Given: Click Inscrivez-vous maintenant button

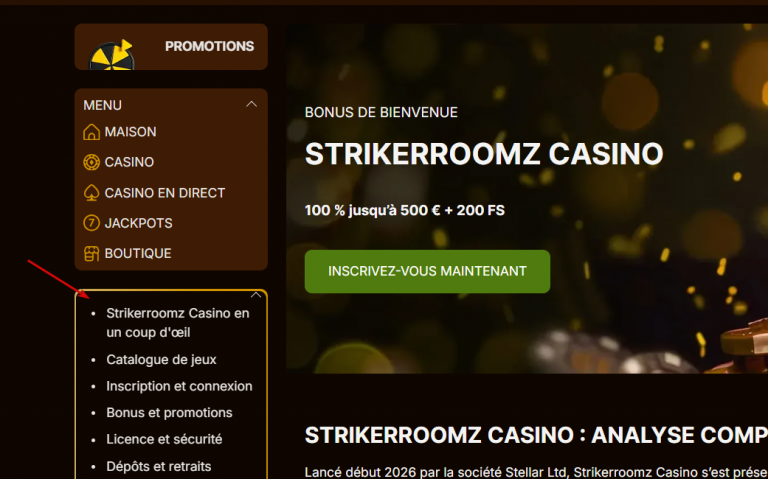Looking at the screenshot, I should (x=427, y=271).
